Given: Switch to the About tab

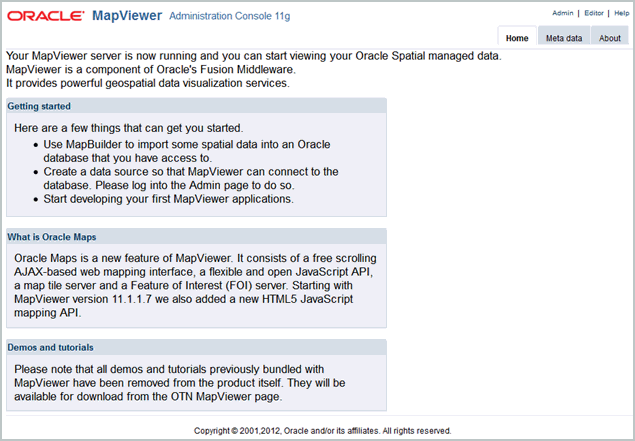Looking at the screenshot, I should tap(609, 36).
